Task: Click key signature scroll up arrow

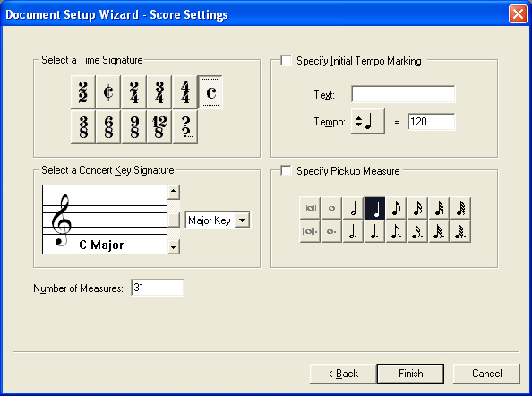Action: [174, 192]
